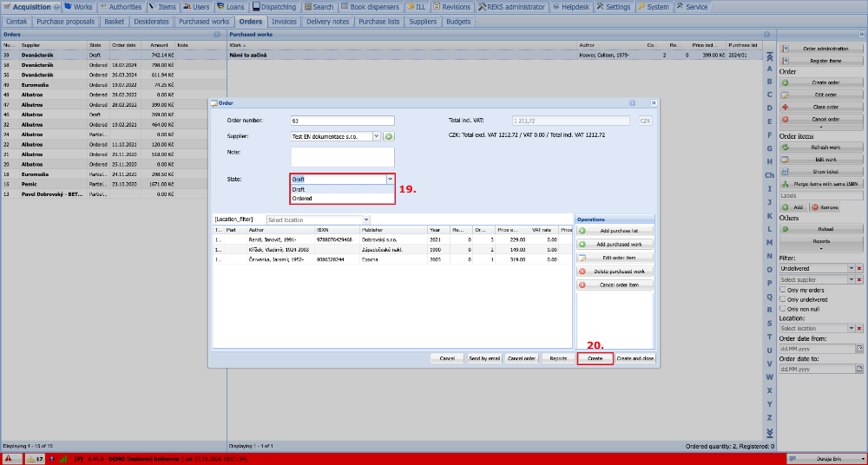This screenshot has height=465, width=868.
Task: Choose Draft option in State list
Action: tap(343, 189)
